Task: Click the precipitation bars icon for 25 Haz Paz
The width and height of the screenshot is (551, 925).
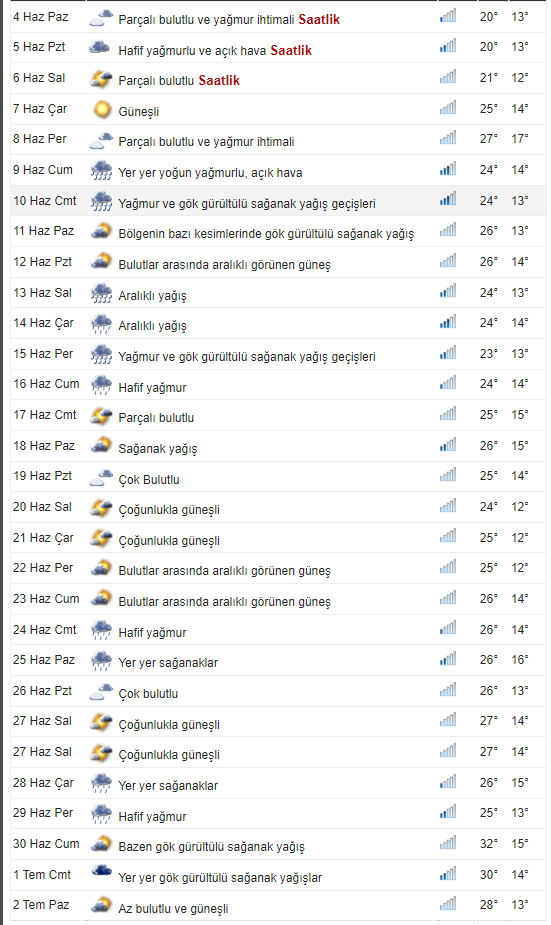Action: [448, 658]
